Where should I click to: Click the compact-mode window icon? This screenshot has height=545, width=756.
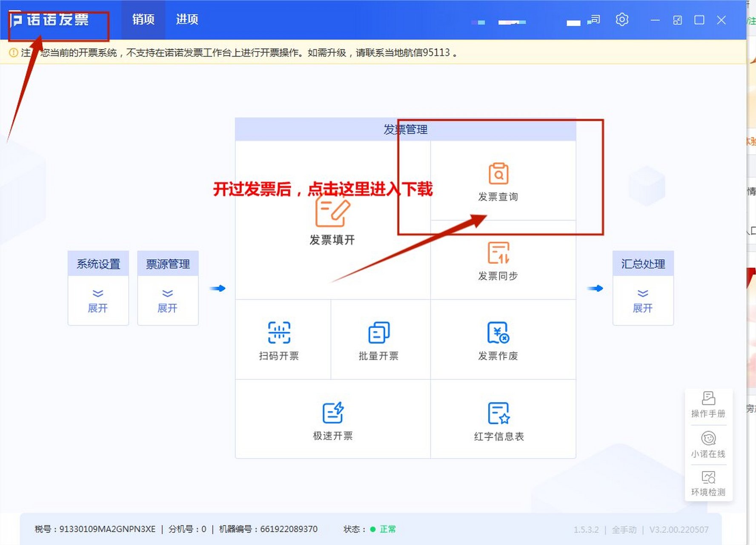pyautogui.click(x=677, y=20)
